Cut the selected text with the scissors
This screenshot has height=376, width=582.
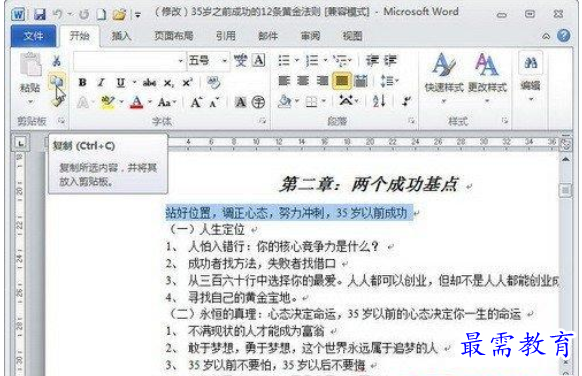point(56,61)
